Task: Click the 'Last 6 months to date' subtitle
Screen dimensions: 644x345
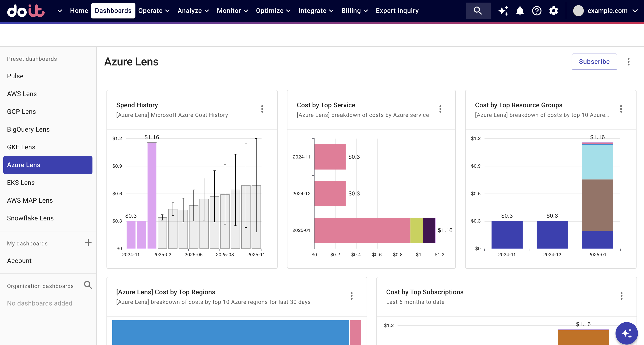Action: click(x=415, y=302)
